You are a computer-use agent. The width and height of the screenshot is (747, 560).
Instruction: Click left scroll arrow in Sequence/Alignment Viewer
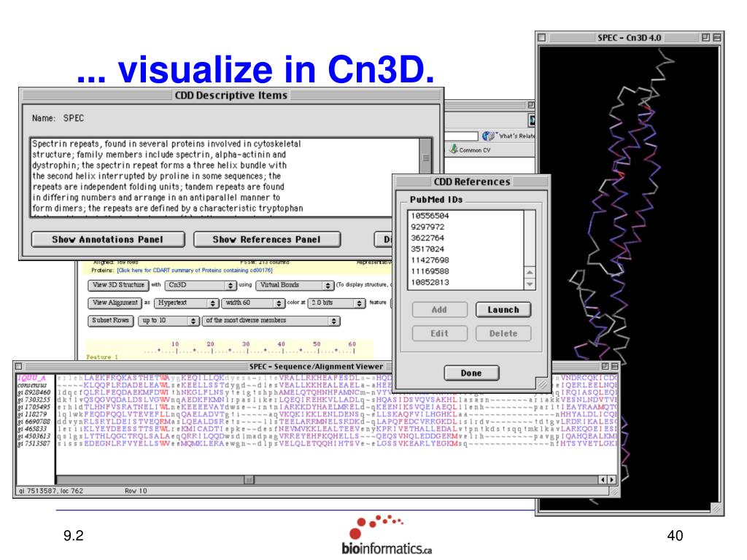(x=603, y=480)
